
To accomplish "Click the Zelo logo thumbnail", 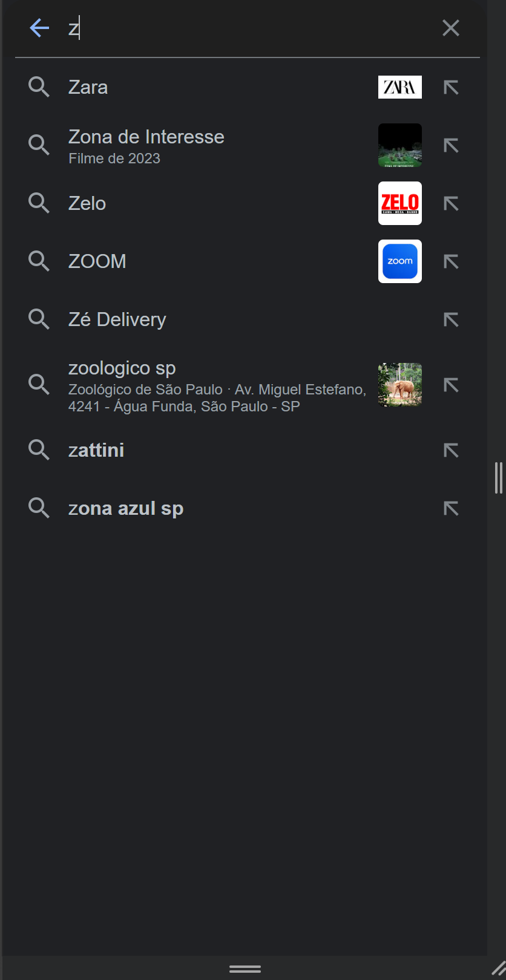I will click(399, 203).
